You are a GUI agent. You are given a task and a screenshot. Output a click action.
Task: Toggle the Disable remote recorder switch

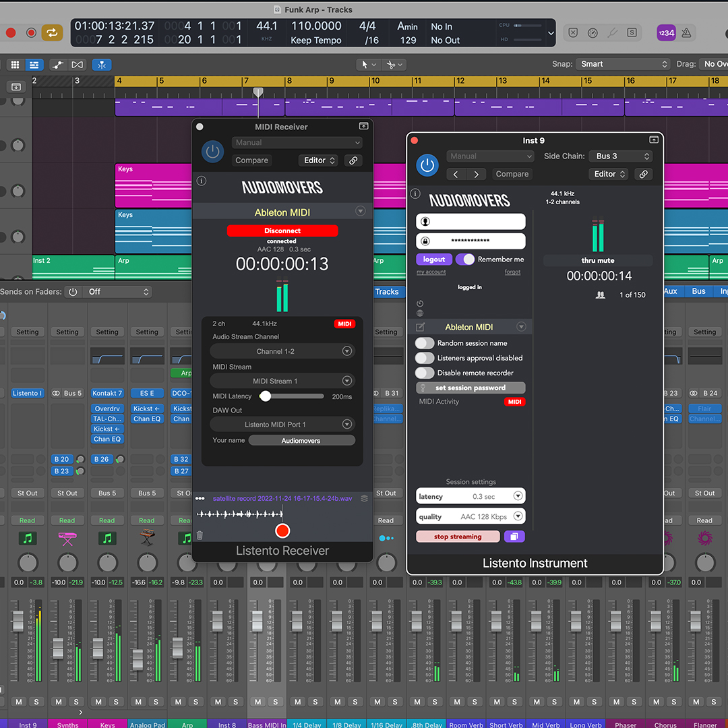click(425, 373)
